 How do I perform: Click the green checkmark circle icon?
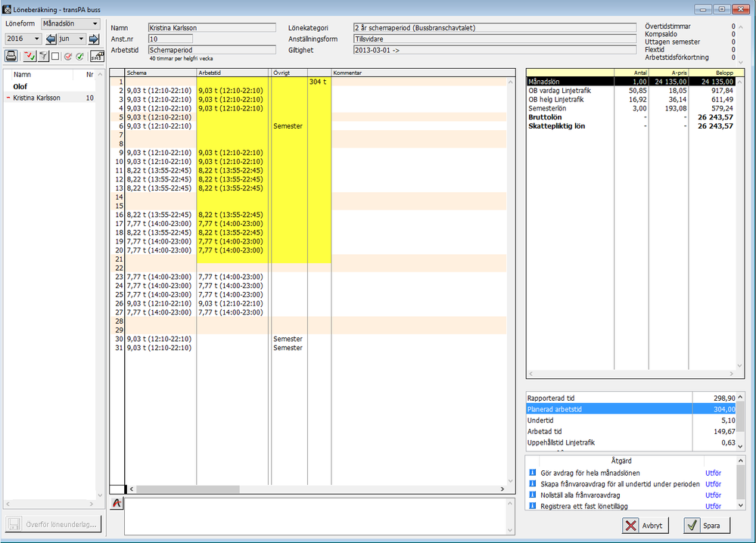[79, 57]
